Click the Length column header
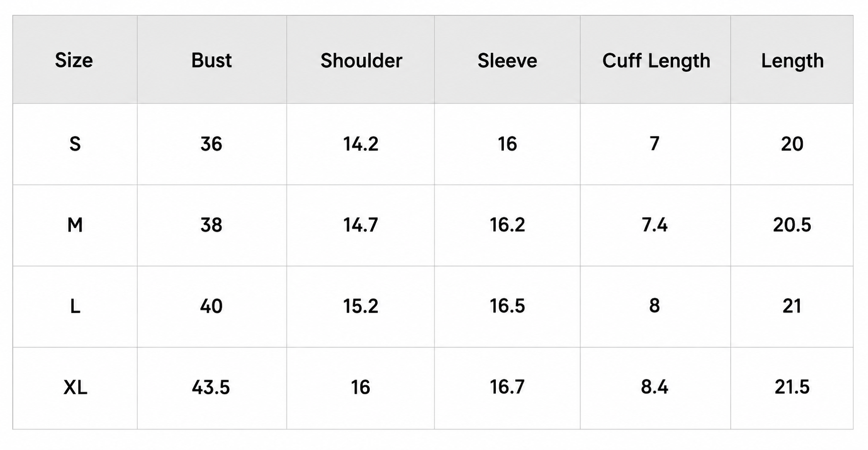This screenshot has width=868, height=450. point(792,61)
